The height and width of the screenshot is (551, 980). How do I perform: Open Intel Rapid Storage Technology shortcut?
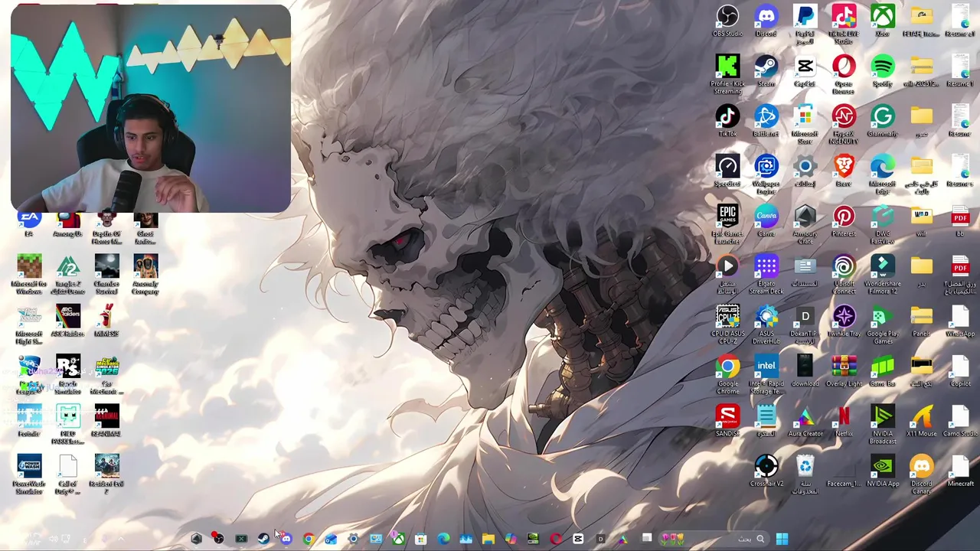[766, 375]
